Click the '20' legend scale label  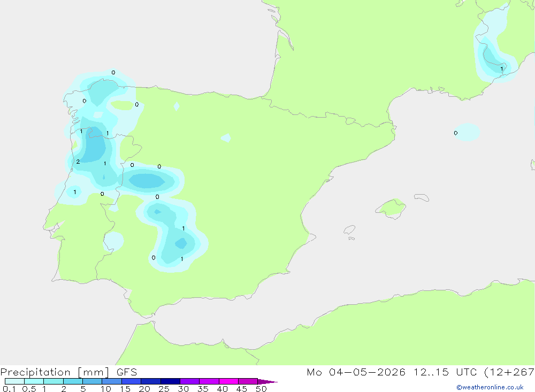tap(144, 389)
